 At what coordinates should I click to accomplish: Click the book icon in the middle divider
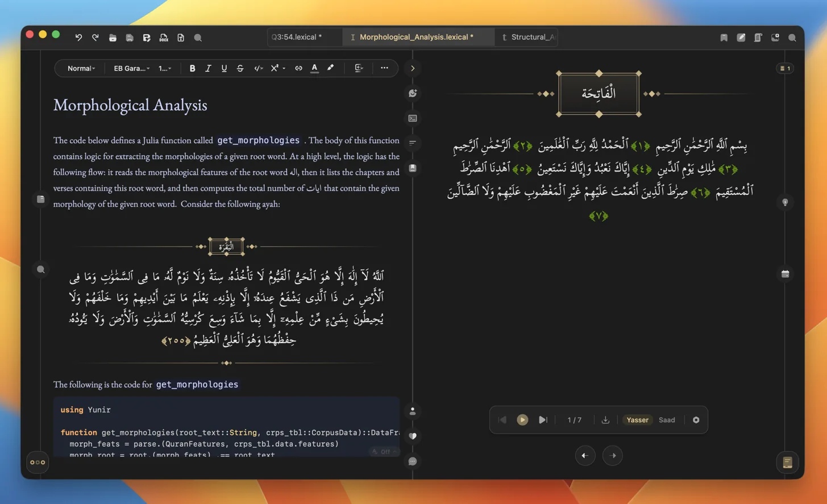pos(413,168)
